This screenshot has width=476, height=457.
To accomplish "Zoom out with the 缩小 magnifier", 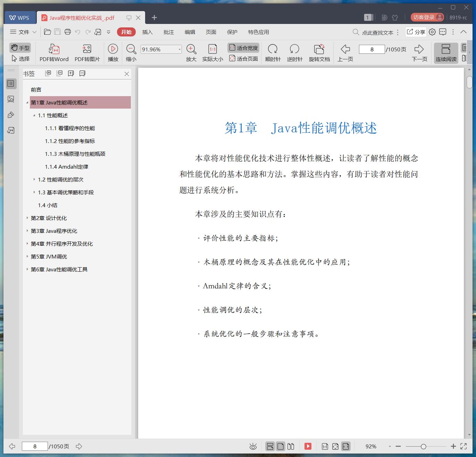I will (131, 53).
